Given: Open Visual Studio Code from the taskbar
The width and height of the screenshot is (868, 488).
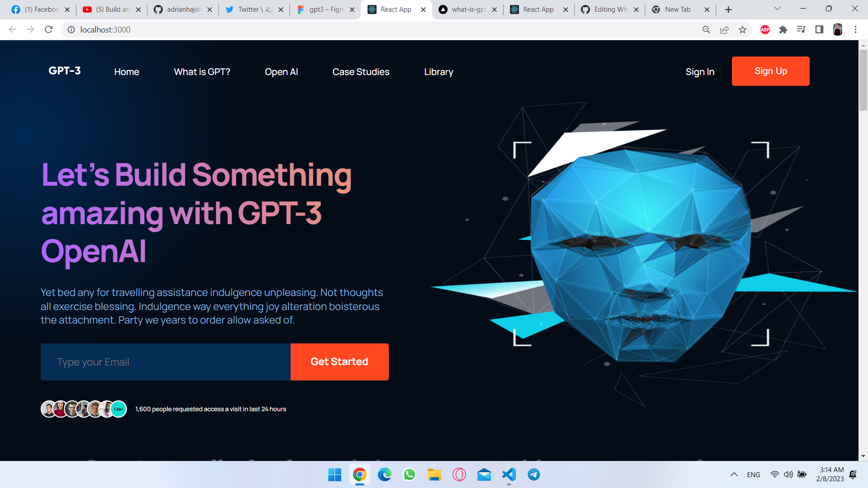Looking at the screenshot, I should pyautogui.click(x=509, y=474).
